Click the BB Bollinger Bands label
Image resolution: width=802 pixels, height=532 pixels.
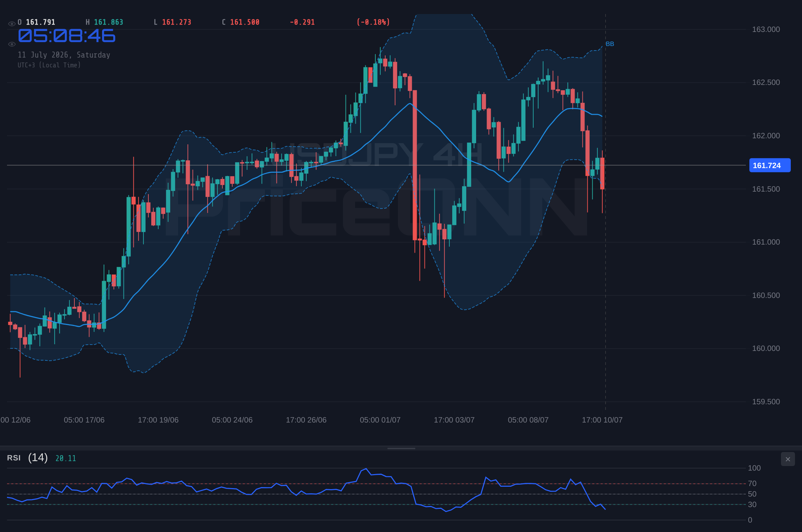[x=610, y=44]
